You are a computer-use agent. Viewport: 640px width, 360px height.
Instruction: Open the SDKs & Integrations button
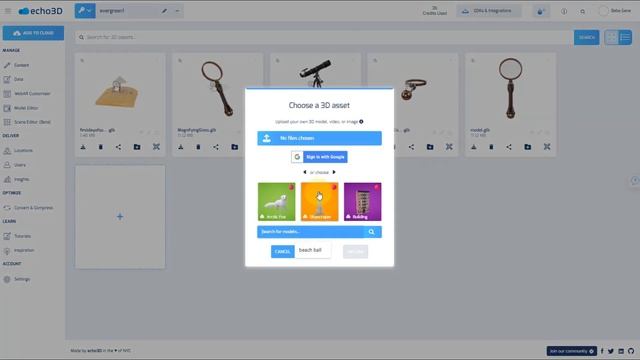point(488,11)
